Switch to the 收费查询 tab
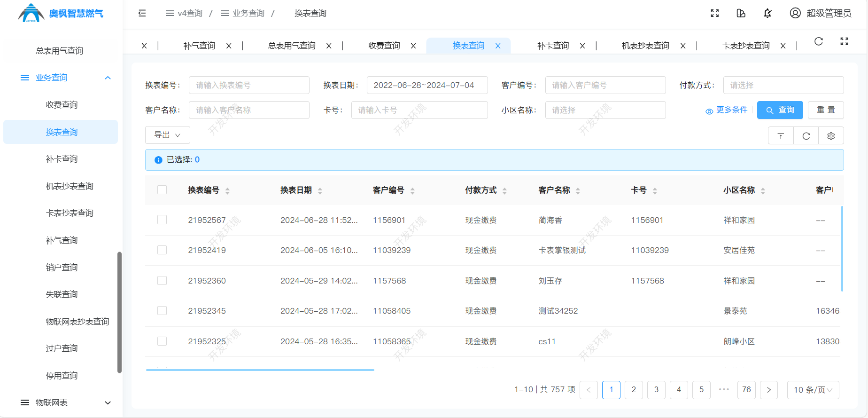 (x=384, y=46)
